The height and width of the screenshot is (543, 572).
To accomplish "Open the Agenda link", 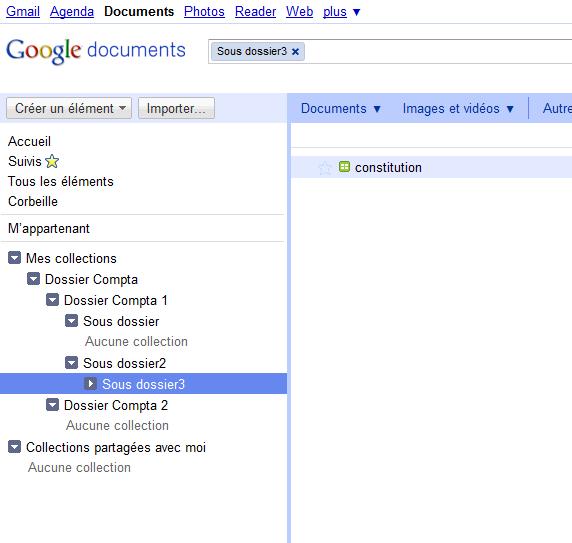I will coord(72,11).
